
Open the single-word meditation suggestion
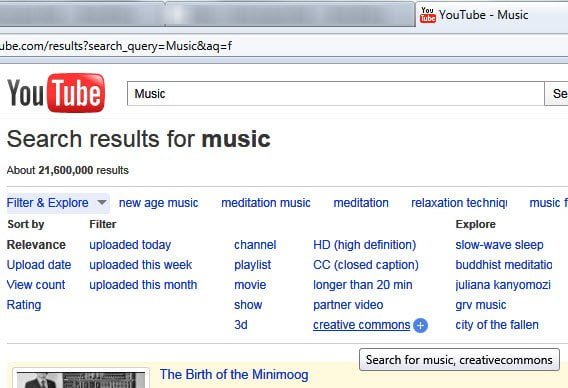[361, 203]
